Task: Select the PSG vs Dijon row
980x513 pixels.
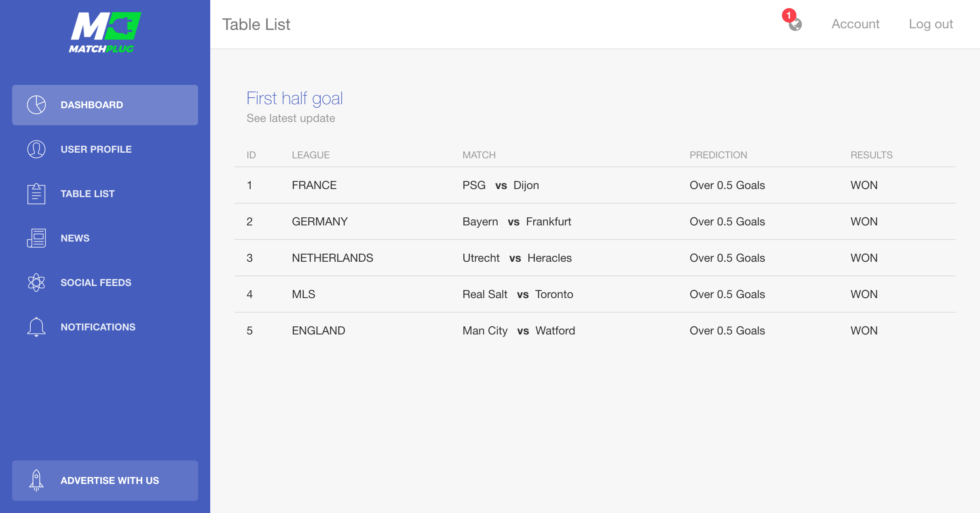Action: (x=595, y=185)
